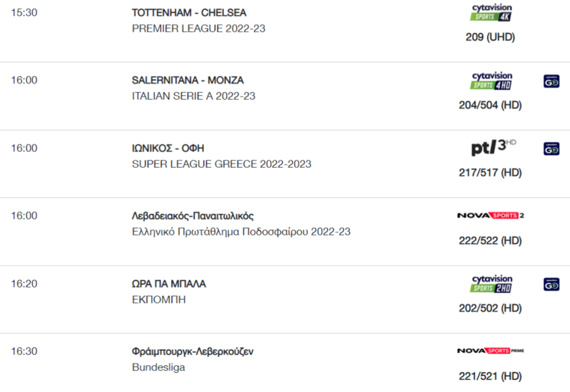Viewport: 570px width, 392px height.
Task: Click the Nova Sports Prime logo
Action: click(x=491, y=351)
